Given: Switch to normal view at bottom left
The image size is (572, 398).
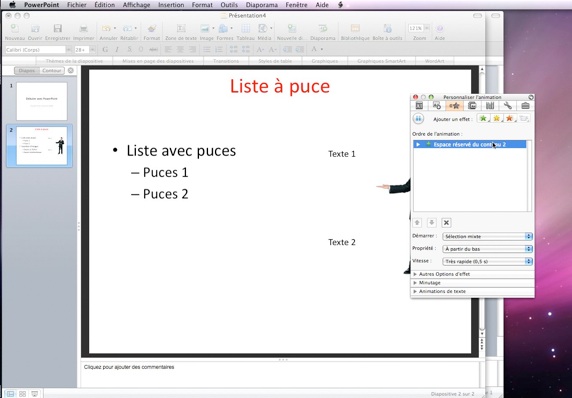Looking at the screenshot, I should point(11,394).
